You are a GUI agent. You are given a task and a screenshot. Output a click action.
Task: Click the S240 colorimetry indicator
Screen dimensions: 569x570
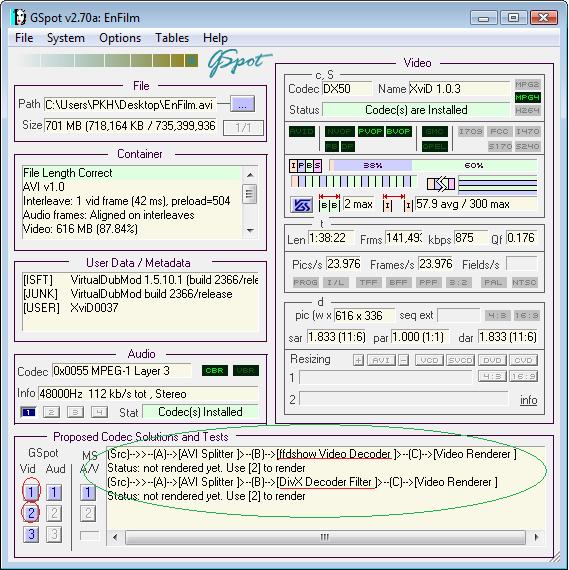tap(528, 146)
